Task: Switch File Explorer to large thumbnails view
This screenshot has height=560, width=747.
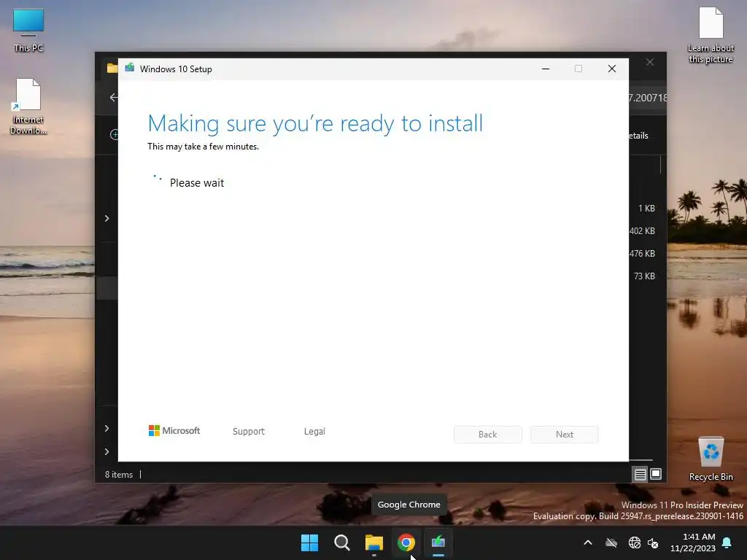Action: (x=656, y=474)
